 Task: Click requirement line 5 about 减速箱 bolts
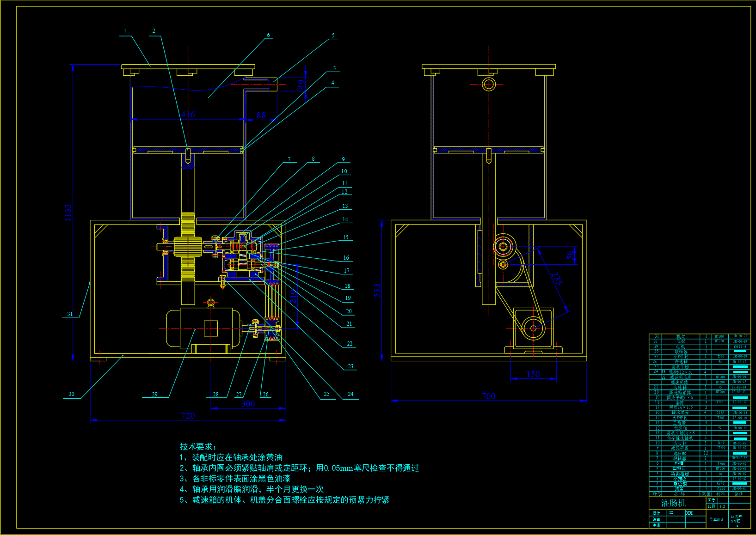coord(284,500)
